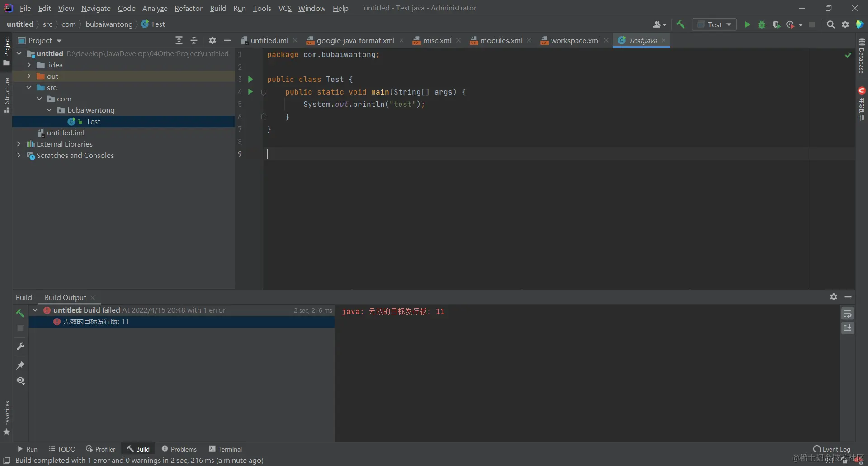868x466 pixels.
Task: Open the Event Log
Action: point(831,449)
